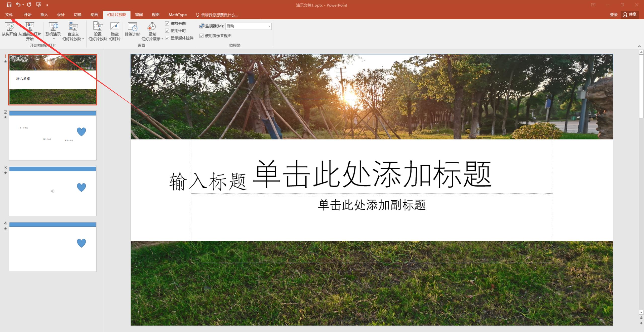644x332 pixels.
Task: Uncheck Play Narrations (播放旁白) checkbox
Action: click(167, 23)
